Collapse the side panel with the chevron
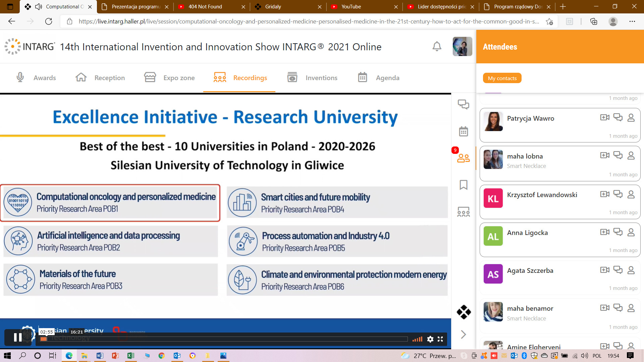Viewport: 644px width, 362px height. pos(464,334)
